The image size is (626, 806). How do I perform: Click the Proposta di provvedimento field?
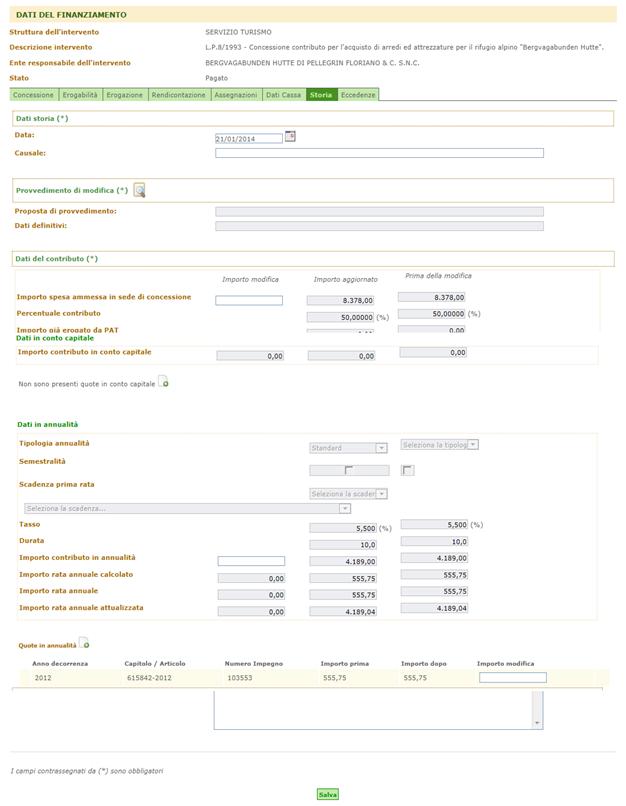tap(379, 212)
